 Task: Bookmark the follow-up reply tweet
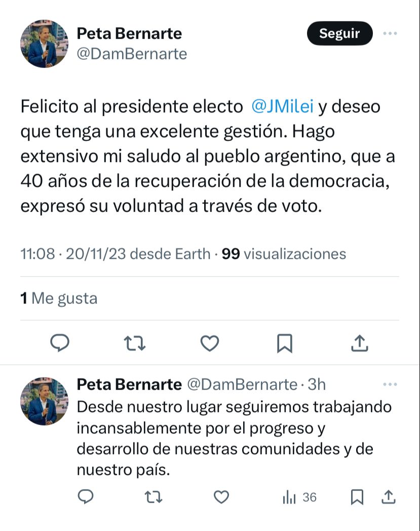pos(357,497)
